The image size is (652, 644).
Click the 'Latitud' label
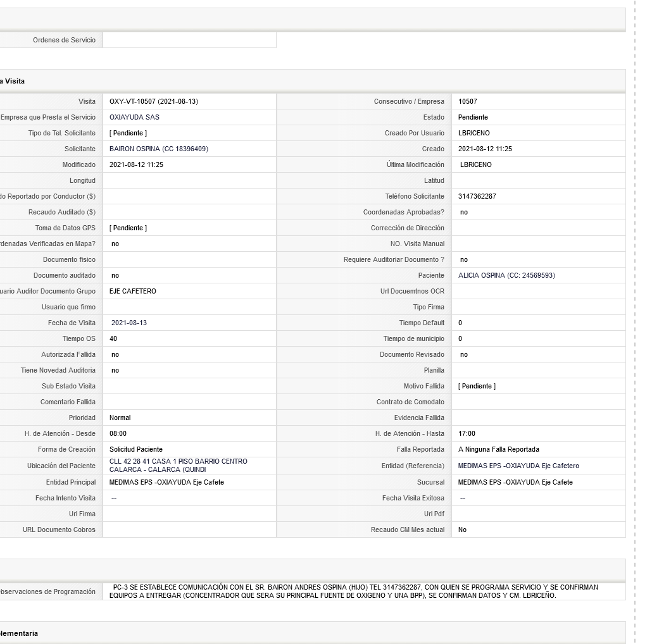click(434, 180)
